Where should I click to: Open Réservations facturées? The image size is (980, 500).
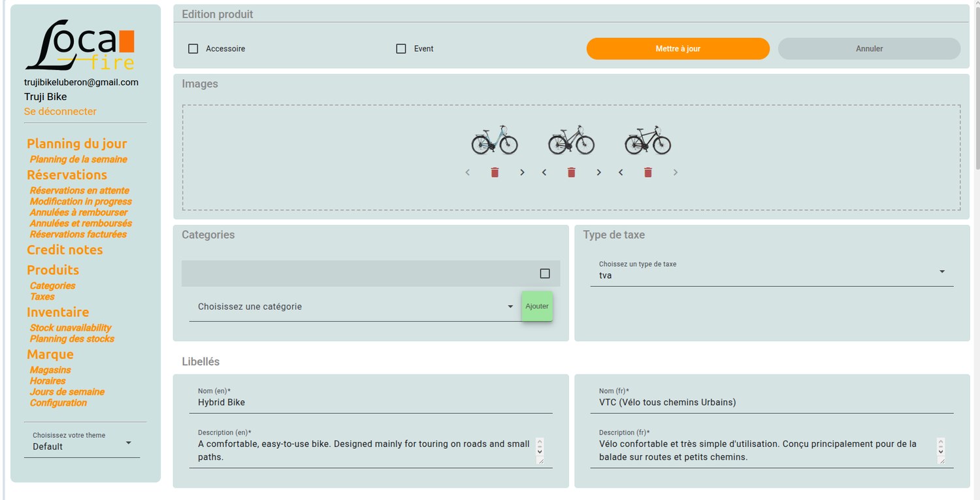pyautogui.click(x=78, y=234)
